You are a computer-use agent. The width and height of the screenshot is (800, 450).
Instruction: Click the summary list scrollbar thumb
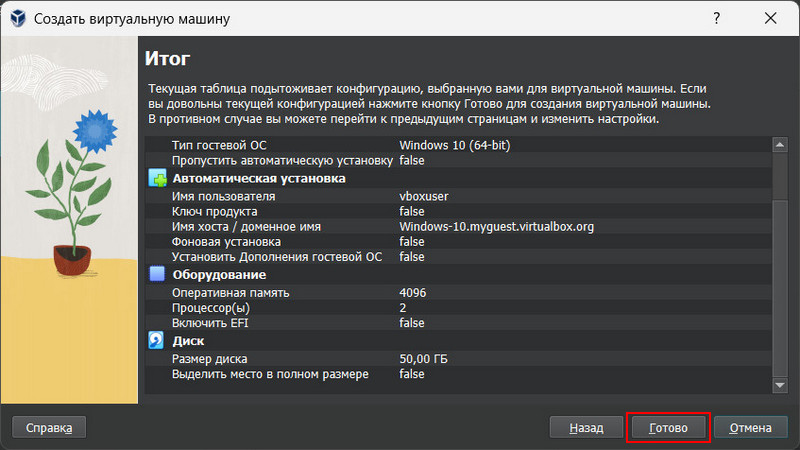(x=780, y=288)
